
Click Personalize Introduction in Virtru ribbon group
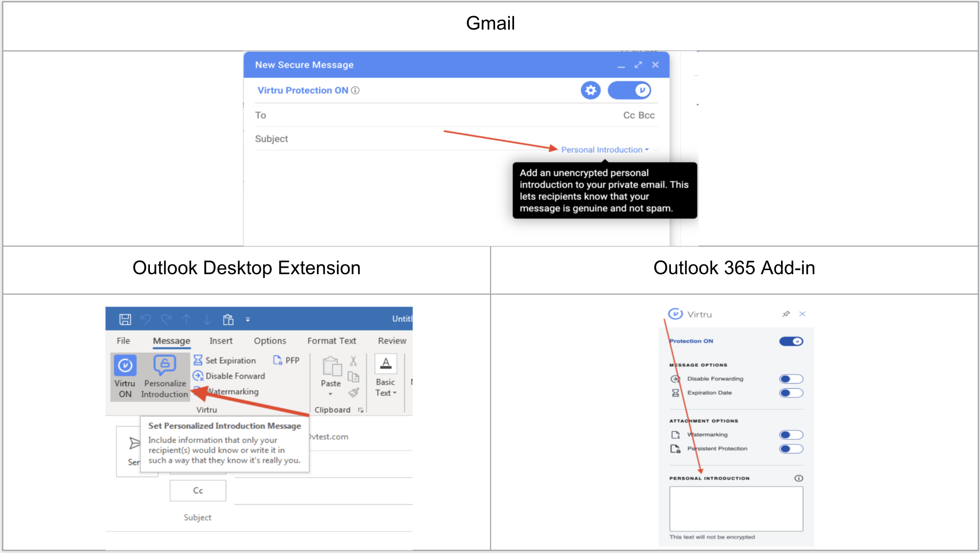165,376
